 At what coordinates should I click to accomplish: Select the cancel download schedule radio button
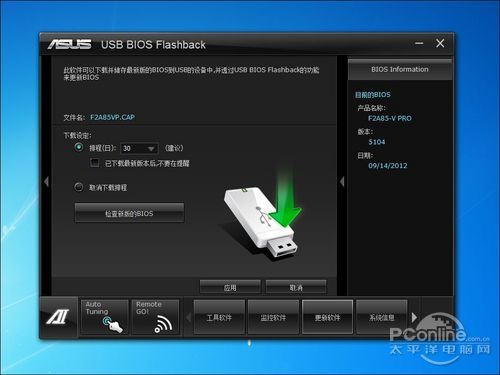[79, 187]
